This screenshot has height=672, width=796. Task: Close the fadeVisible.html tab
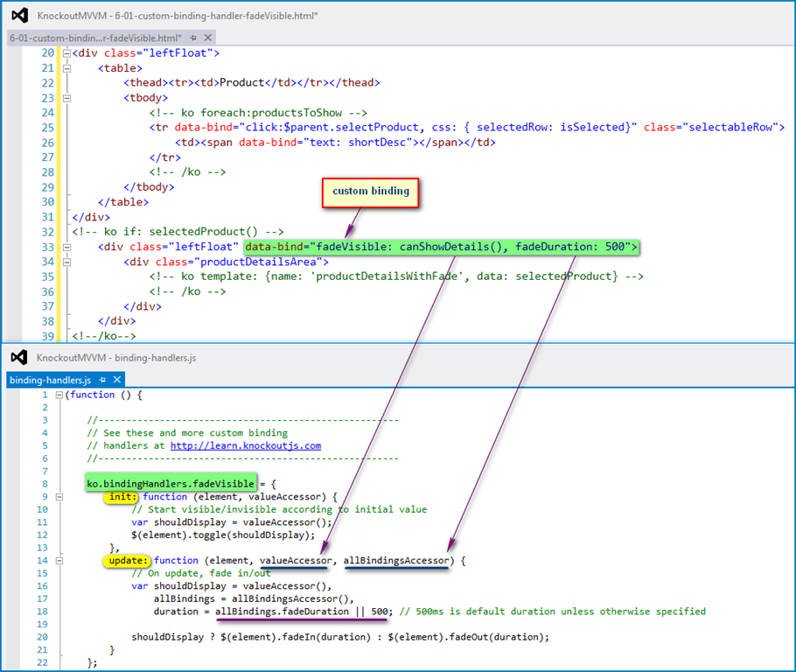207,38
